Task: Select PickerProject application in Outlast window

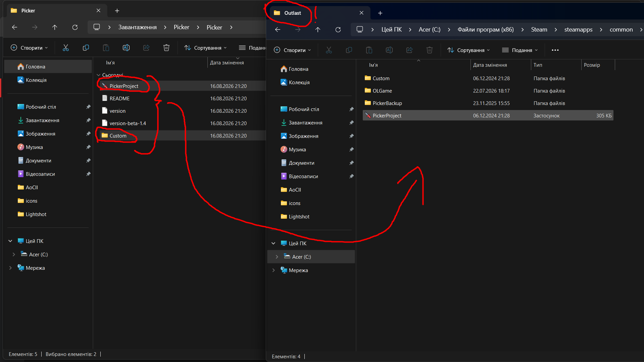Action: [x=488, y=115]
